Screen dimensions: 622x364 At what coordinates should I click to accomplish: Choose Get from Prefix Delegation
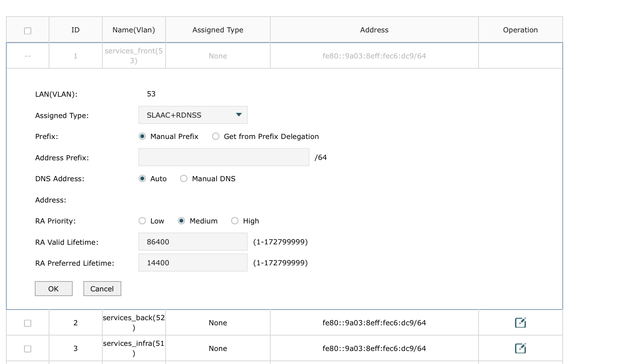pyautogui.click(x=216, y=136)
